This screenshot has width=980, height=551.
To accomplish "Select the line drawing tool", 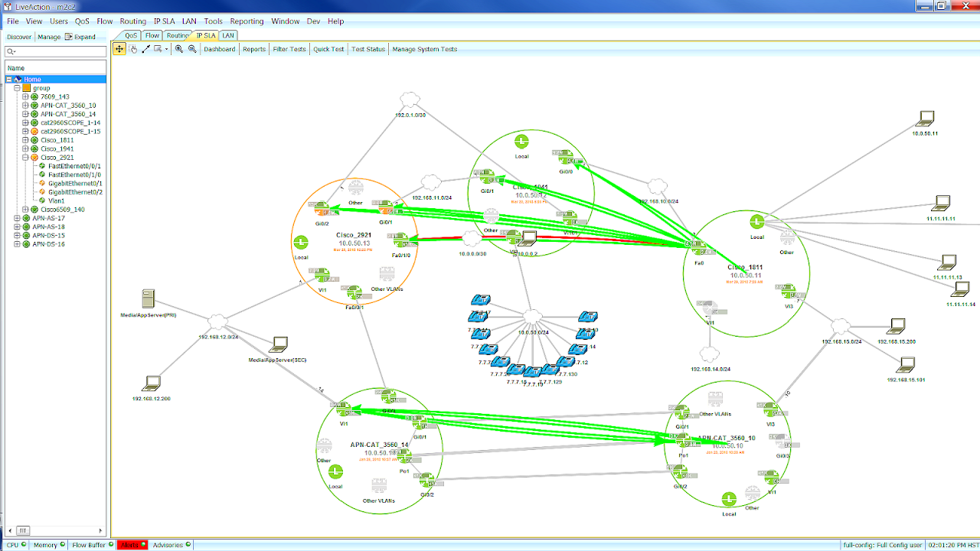I will (145, 49).
